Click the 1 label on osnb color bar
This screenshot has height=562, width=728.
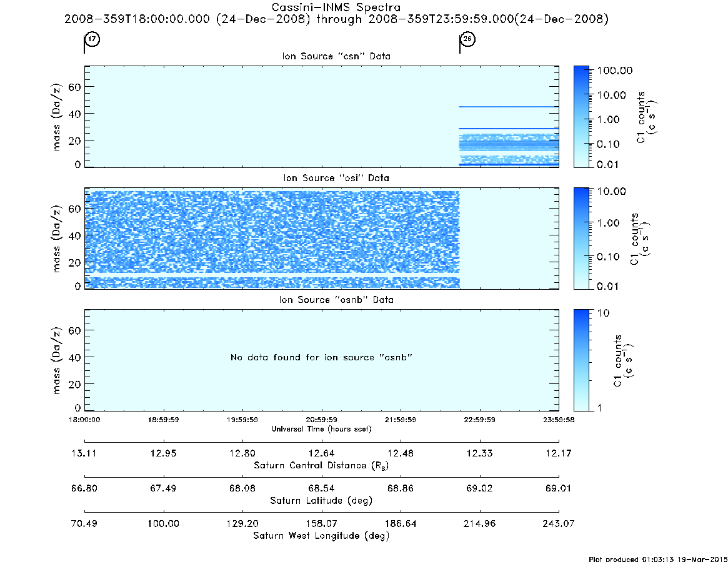point(599,408)
